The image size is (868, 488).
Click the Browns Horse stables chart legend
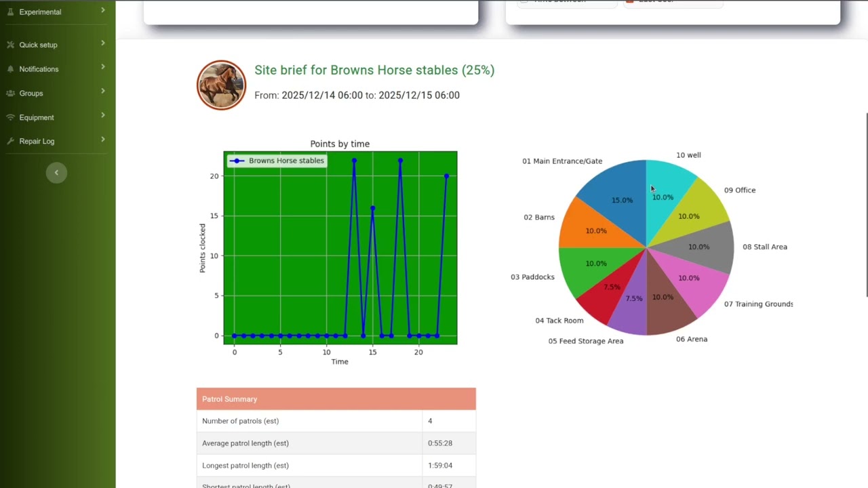[277, 161]
